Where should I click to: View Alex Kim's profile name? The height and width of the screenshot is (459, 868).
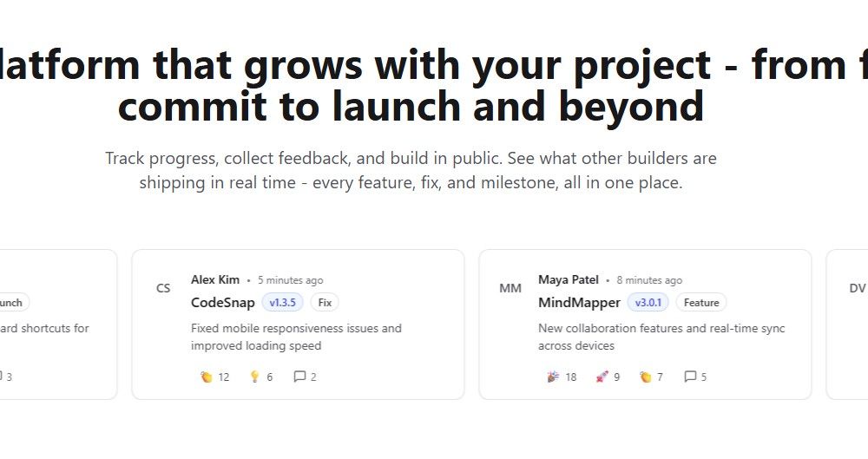tap(215, 280)
